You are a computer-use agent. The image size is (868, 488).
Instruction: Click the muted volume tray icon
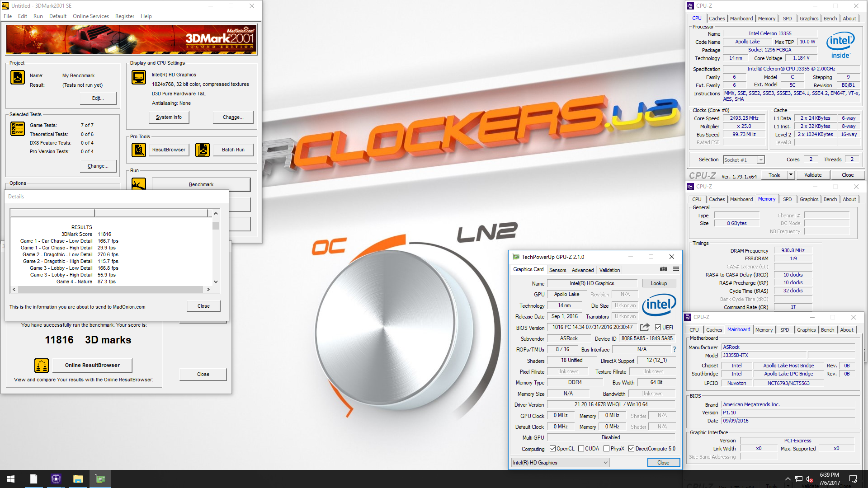[810, 479]
